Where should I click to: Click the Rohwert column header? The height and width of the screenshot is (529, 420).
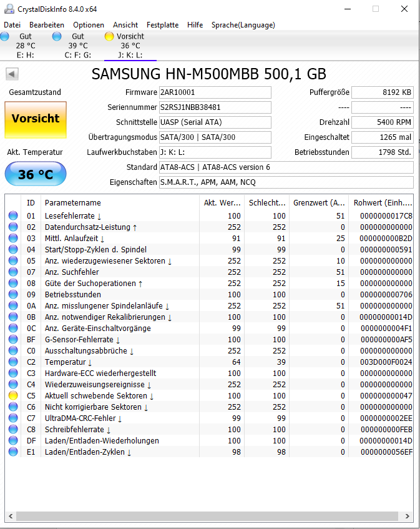click(381, 203)
